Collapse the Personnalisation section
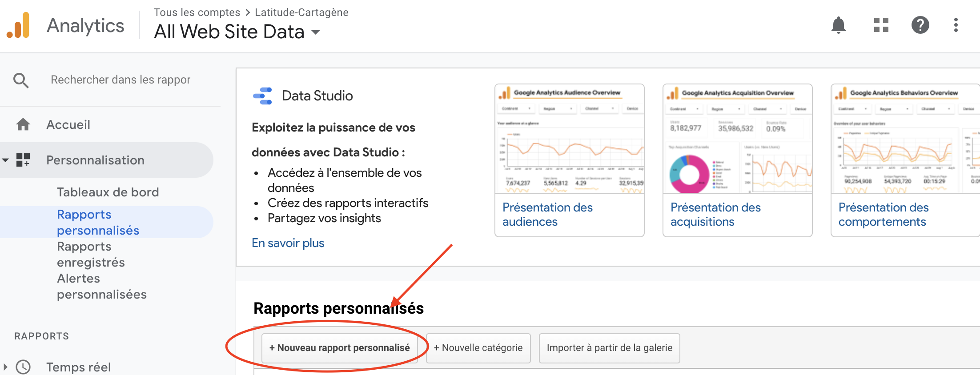The height and width of the screenshot is (375, 980). click(6, 160)
